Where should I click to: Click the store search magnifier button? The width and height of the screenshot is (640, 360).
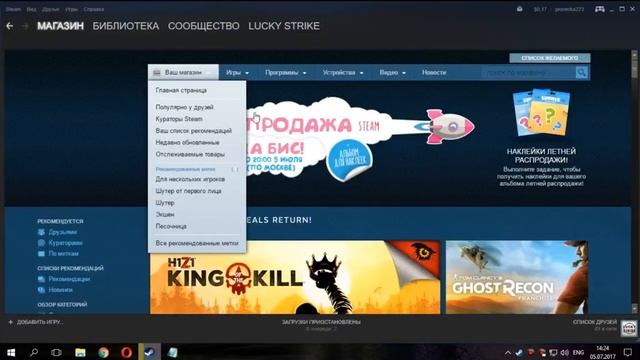(581, 73)
